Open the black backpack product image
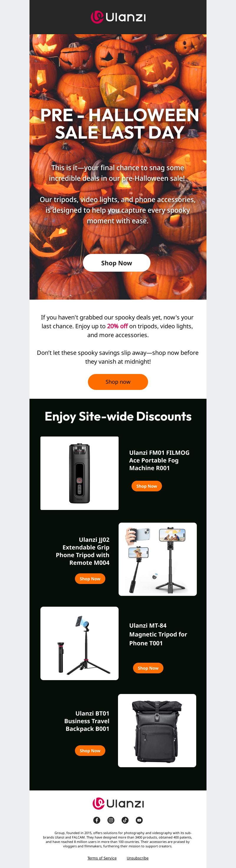Image resolution: width=236 pixels, height=868 pixels. pyautogui.click(x=157, y=730)
